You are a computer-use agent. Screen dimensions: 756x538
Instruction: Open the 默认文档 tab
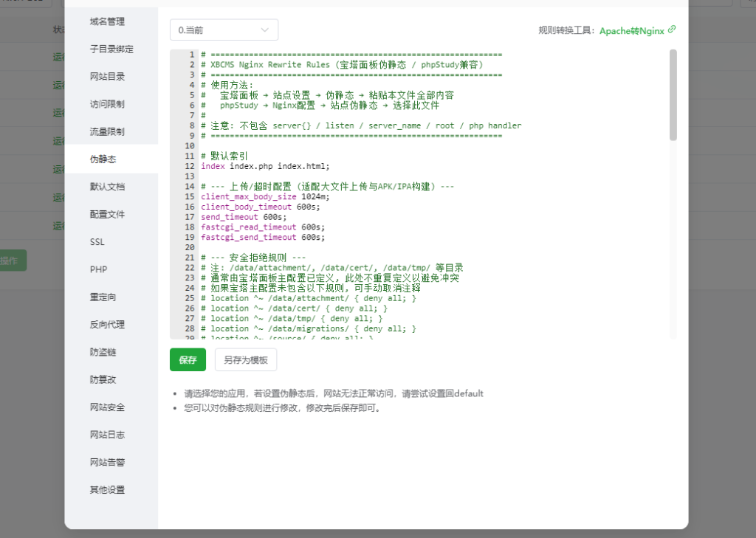(107, 187)
